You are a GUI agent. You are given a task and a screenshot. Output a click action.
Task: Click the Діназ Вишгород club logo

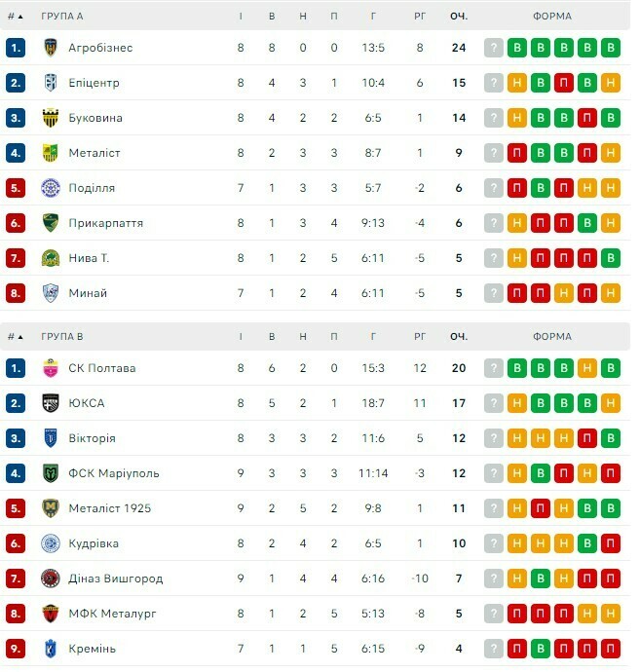pyautogui.click(x=51, y=579)
